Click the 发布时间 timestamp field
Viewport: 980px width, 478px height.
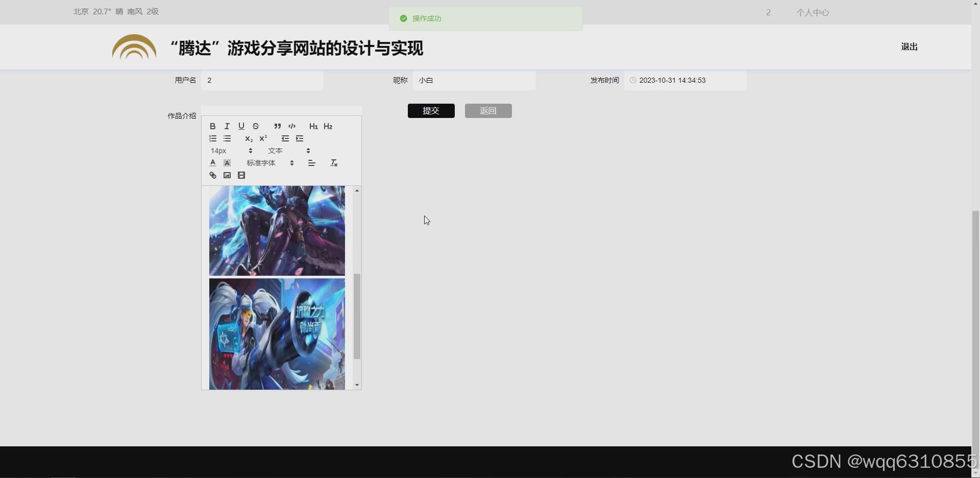click(685, 80)
